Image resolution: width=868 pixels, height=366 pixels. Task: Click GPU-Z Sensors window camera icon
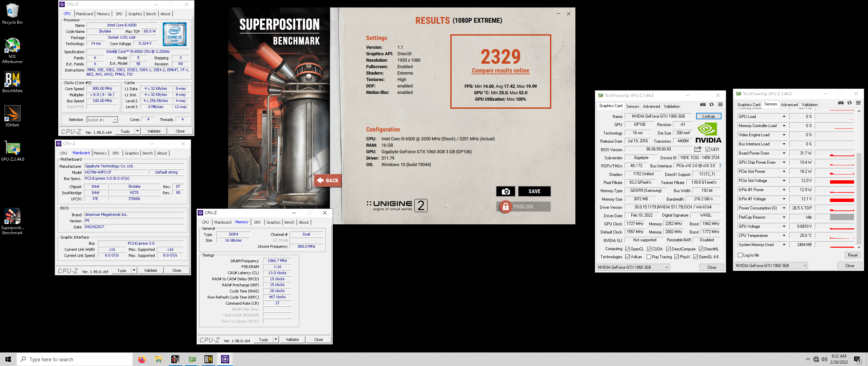click(841, 103)
